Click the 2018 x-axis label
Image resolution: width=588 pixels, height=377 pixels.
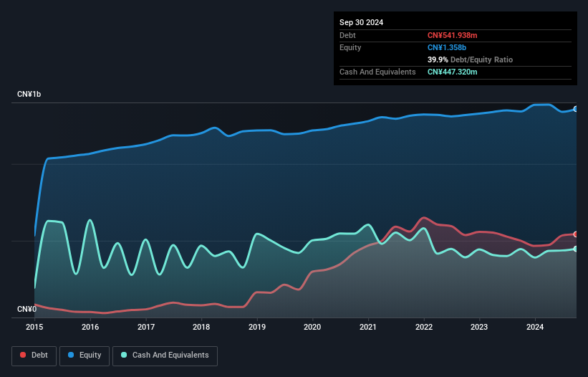click(x=201, y=327)
